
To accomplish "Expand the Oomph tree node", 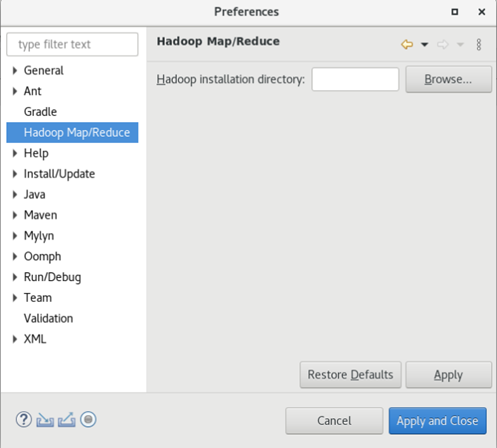I will coord(15,256).
